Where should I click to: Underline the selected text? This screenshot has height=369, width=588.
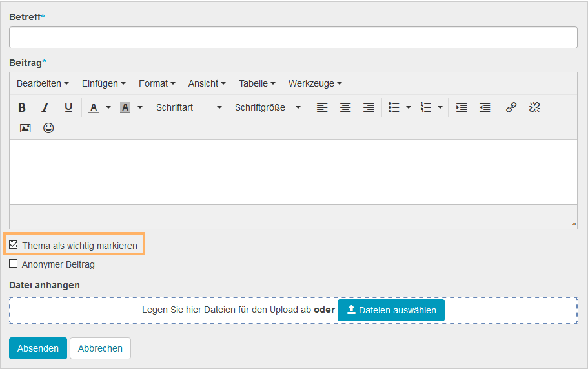pos(68,107)
